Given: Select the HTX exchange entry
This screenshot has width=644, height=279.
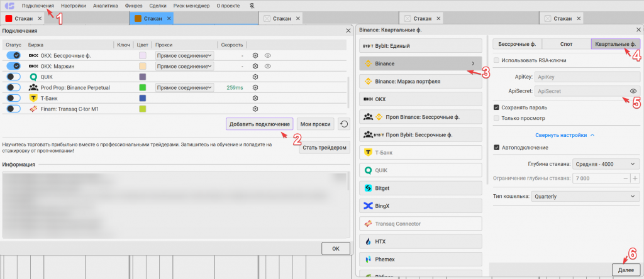Looking at the screenshot, I should pyautogui.click(x=420, y=242).
